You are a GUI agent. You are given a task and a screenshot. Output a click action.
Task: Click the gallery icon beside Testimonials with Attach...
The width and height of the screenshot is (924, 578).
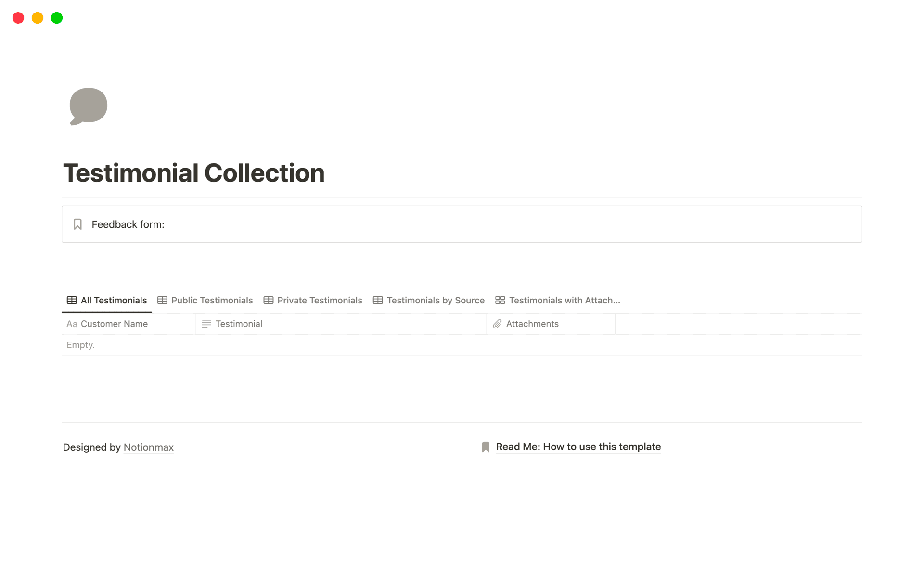click(x=500, y=300)
